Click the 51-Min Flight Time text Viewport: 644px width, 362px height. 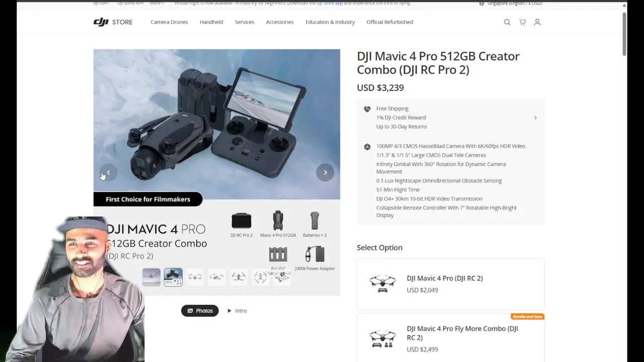[x=398, y=190]
